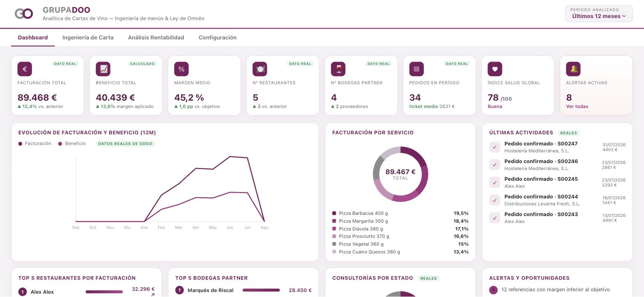
Task: Open Pedido confirmado S00246 entry
Action: [557, 165]
